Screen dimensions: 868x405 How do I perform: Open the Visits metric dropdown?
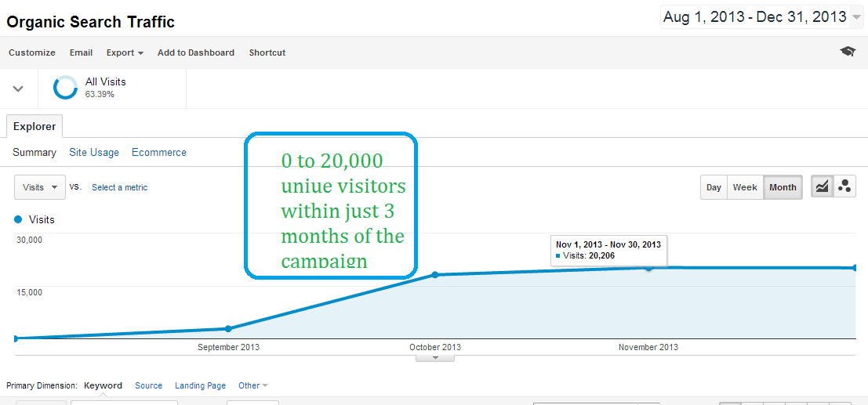coord(40,187)
